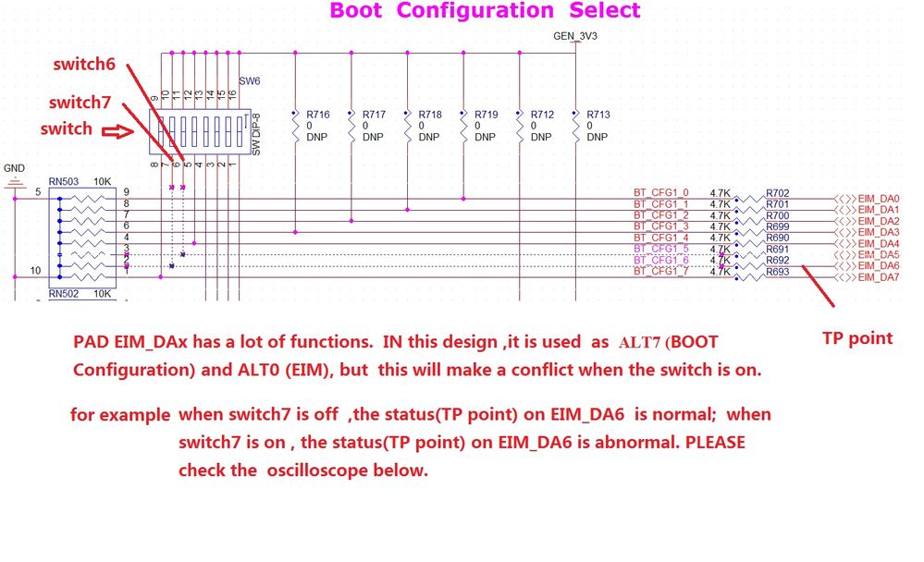Select the BT_CFG1_2 net name

660,215
